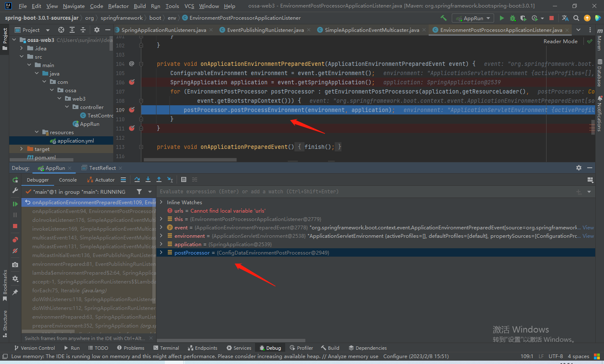Viewport: 604px width, 364px height.
Task: Open Evaluate Expression calculator icon
Action: [x=184, y=179]
